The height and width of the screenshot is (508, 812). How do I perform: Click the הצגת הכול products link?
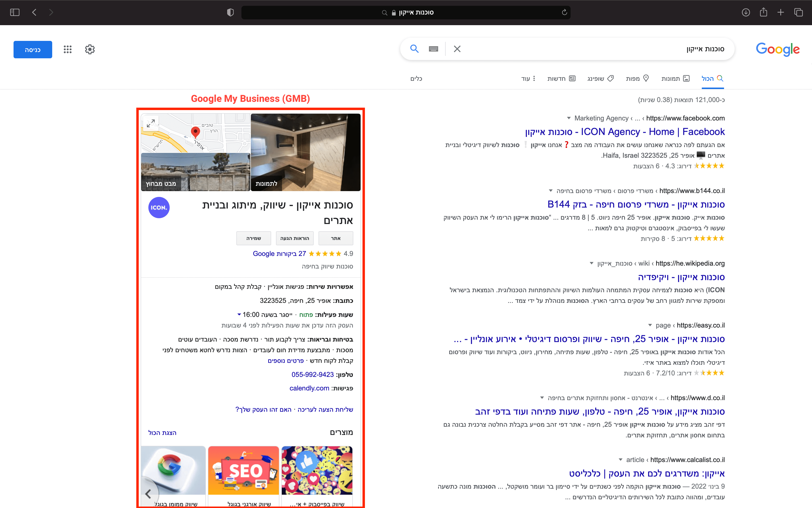click(x=162, y=433)
